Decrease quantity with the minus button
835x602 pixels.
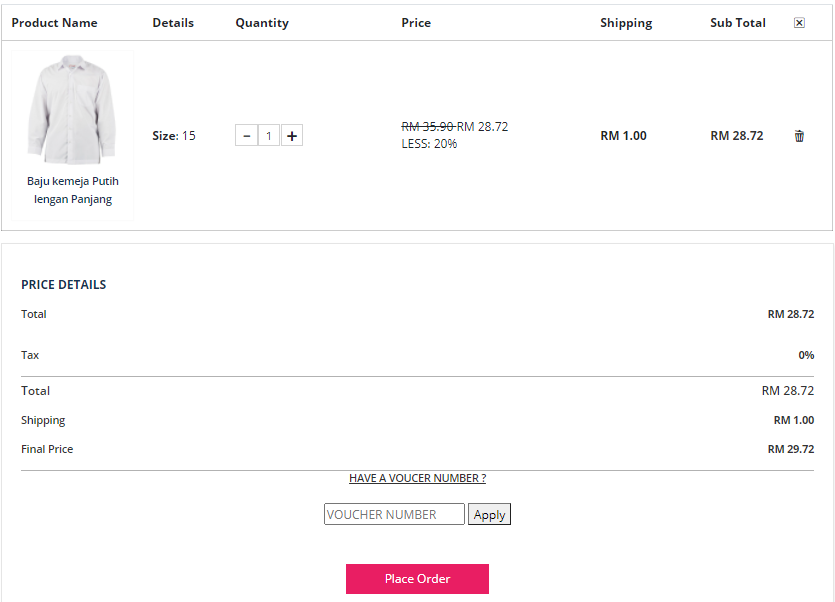pyautogui.click(x=247, y=136)
